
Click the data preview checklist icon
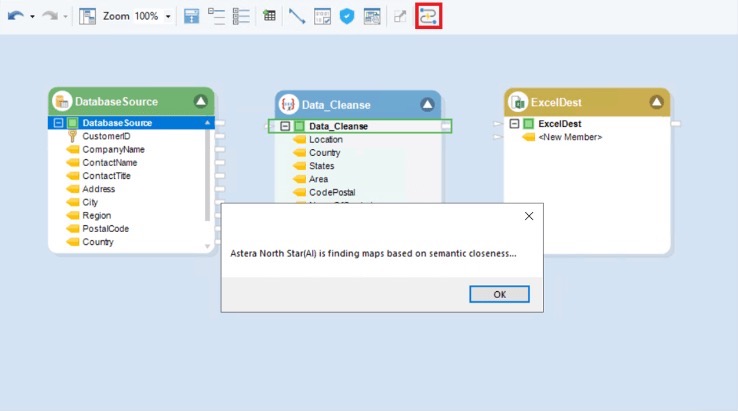click(322, 16)
